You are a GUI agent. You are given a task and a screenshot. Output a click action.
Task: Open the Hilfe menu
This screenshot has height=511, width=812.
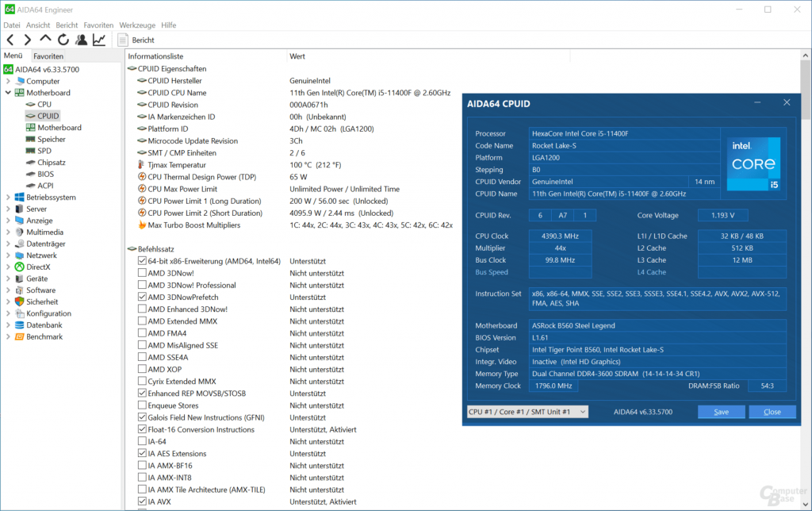point(169,25)
